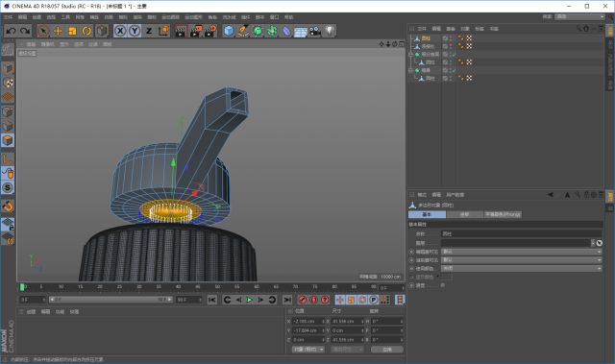Open the Light bulb object icon
This screenshot has height=364, width=615.
click(330, 31)
